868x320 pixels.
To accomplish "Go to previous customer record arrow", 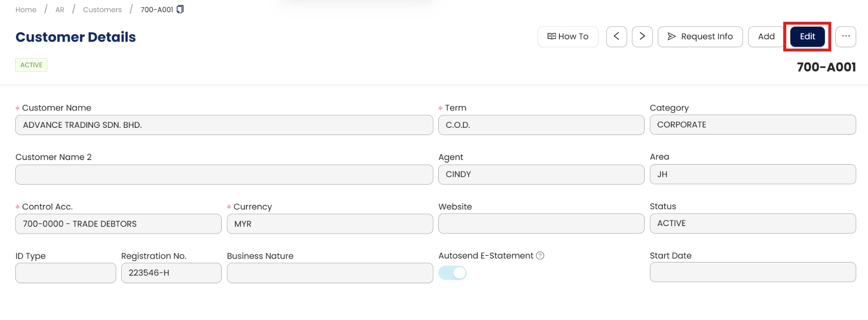I will [616, 36].
